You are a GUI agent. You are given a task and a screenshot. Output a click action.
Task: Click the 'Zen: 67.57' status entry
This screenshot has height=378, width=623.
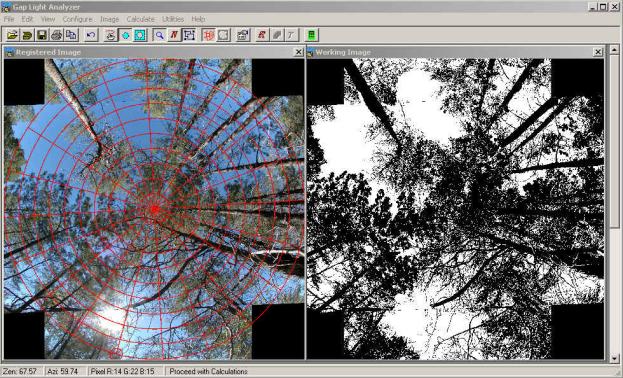click(20, 371)
